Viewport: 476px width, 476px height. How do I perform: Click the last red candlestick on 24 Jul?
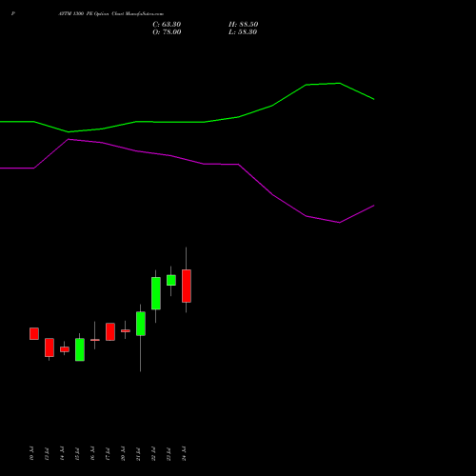[187, 286]
